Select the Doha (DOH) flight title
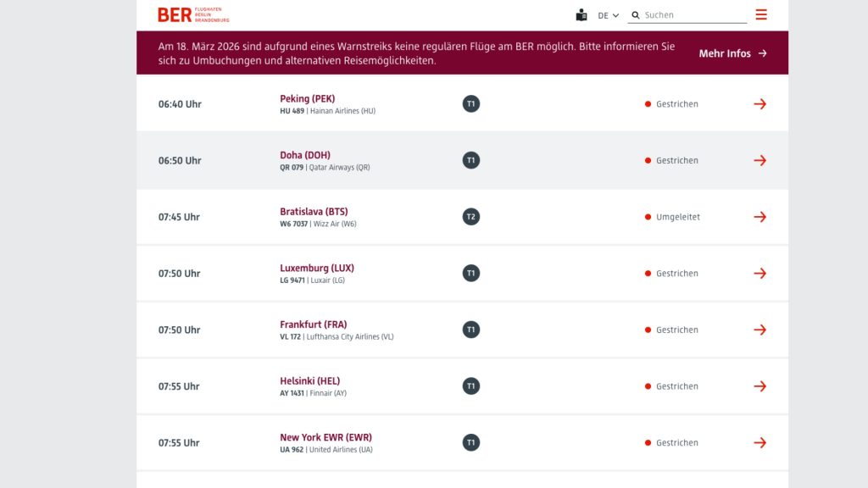The width and height of the screenshot is (868, 488). pyautogui.click(x=305, y=155)
